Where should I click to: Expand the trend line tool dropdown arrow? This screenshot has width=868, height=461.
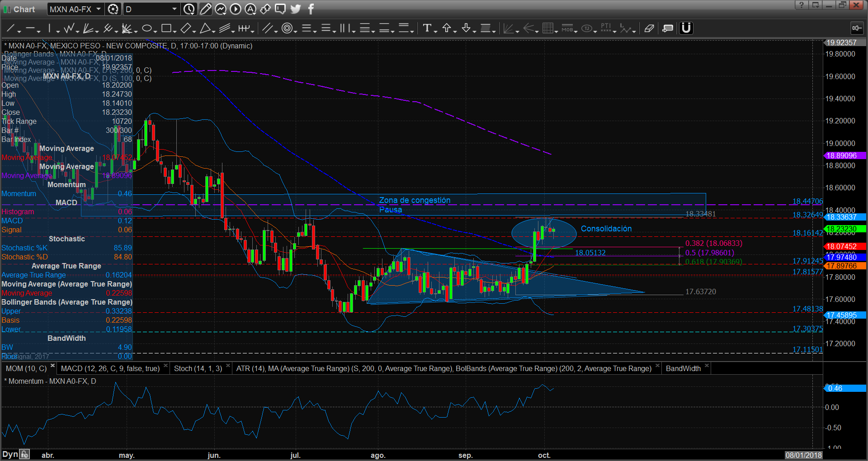point(19,31)
